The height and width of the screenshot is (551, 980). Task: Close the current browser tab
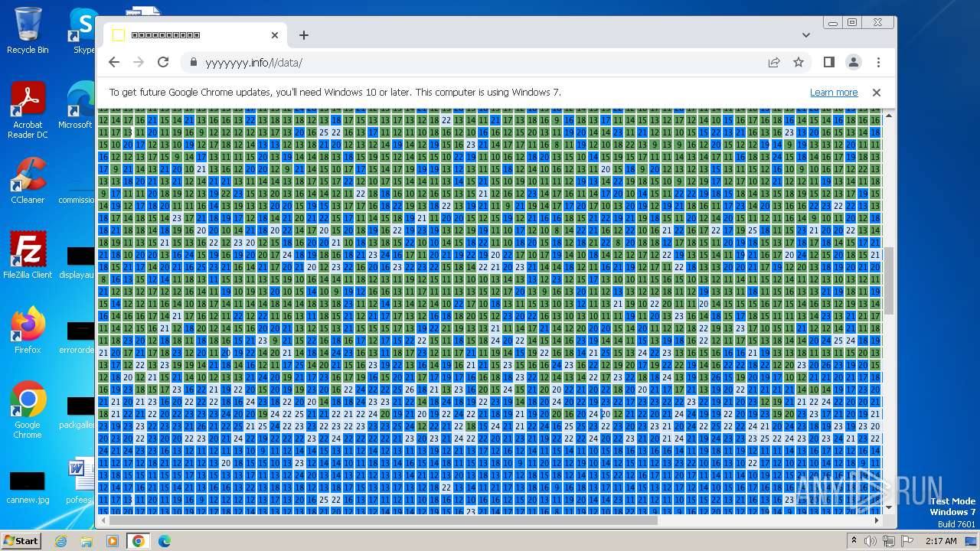pyautogui.click(x=275, y=35)
